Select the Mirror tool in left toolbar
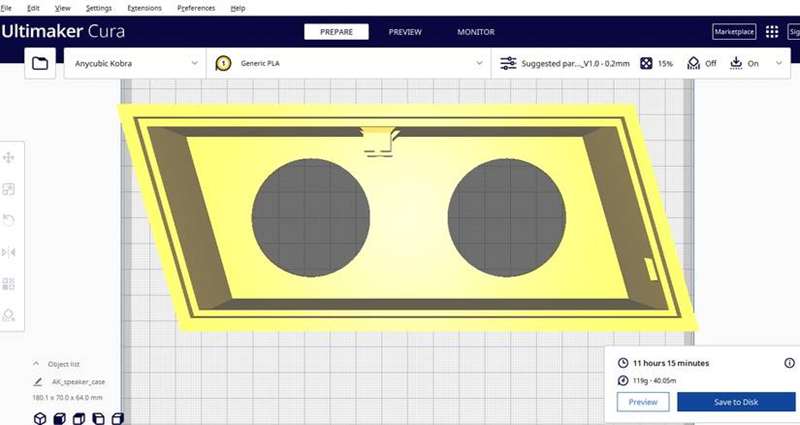 pos(9,252)
